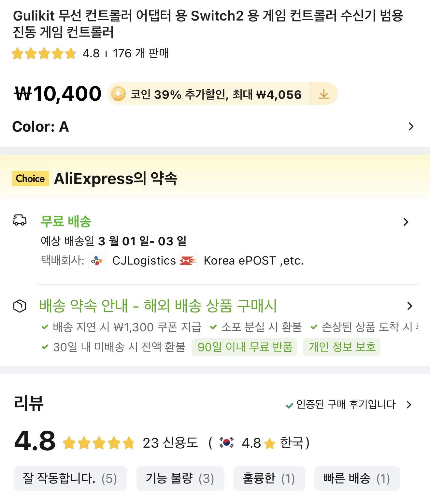Expand the Color: A options chevron
This screenshot has width=430, height=504.
411,126
